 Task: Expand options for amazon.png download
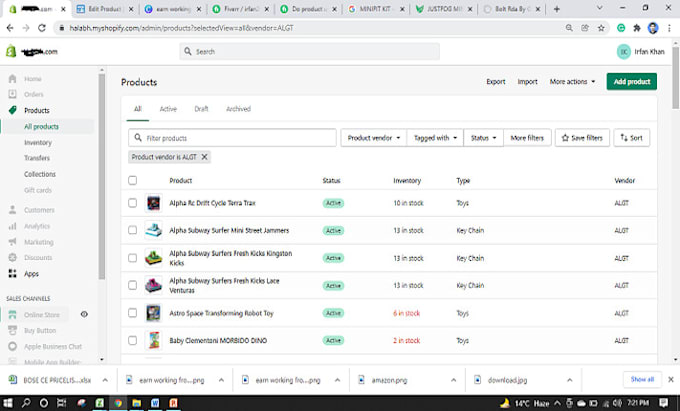(453, 380)
